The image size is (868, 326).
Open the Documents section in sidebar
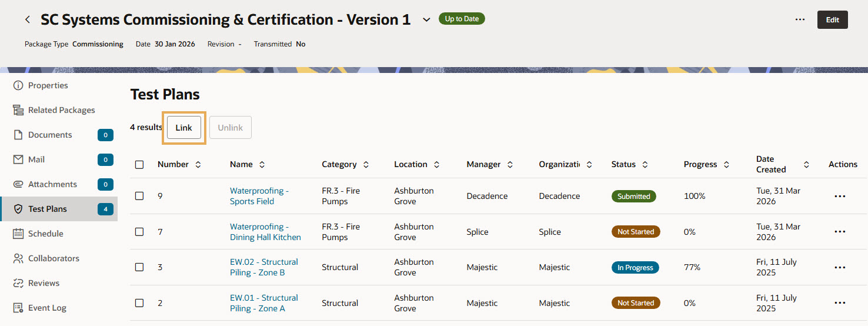point(50,135)
